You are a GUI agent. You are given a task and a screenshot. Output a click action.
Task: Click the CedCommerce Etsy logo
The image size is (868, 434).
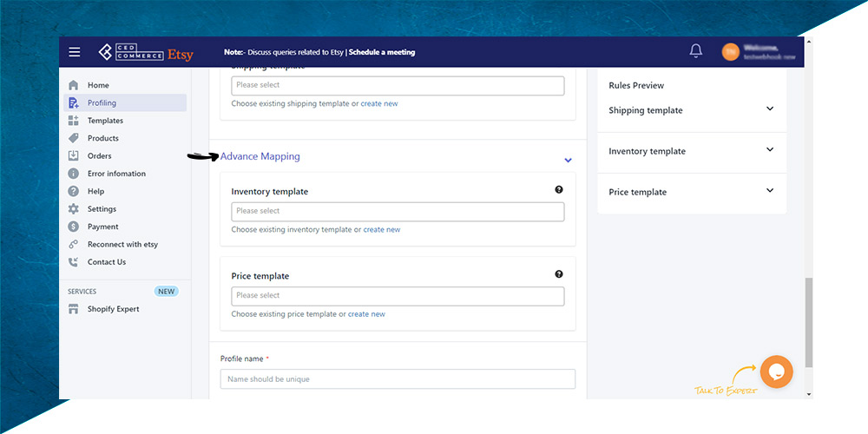(146, 53)
